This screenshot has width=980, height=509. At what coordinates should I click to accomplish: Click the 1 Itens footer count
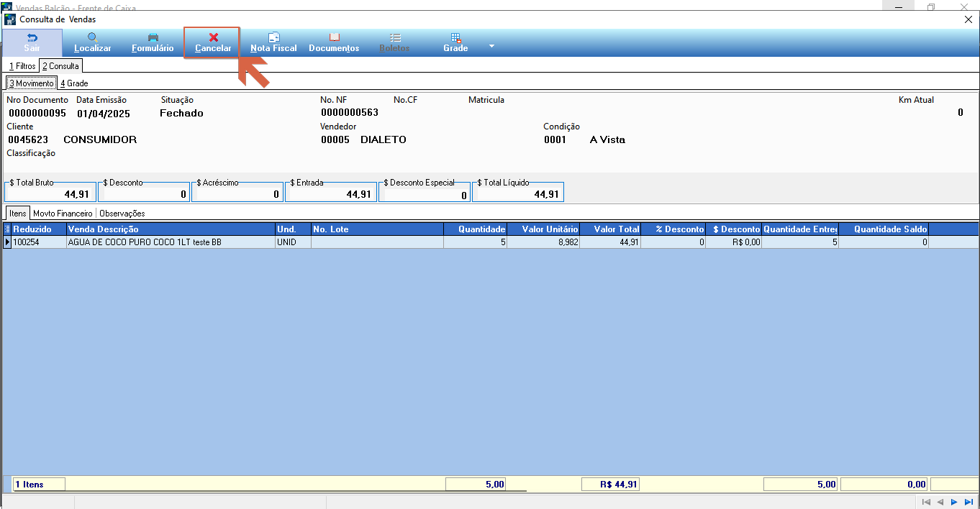(x=39, y=485)
